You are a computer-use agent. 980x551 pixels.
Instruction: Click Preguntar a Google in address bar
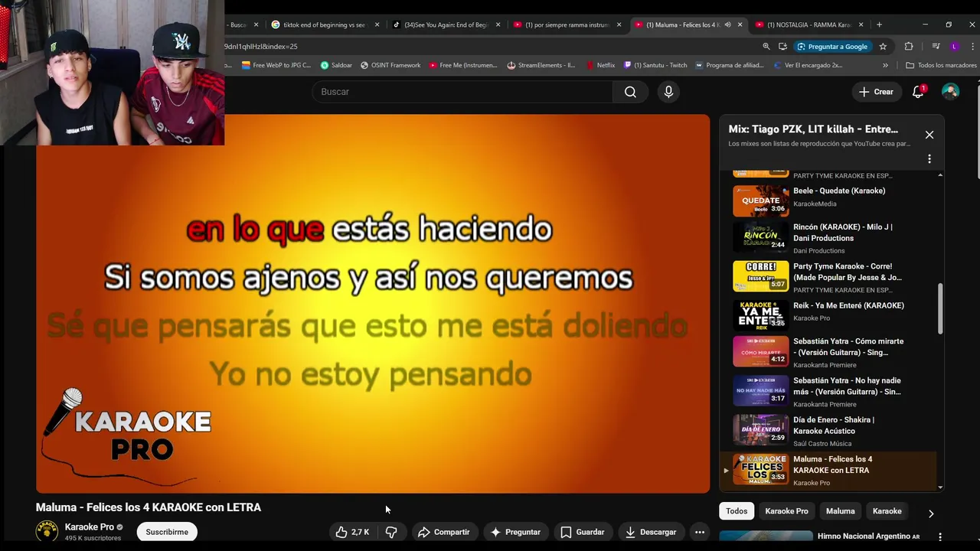coord(831,47)
